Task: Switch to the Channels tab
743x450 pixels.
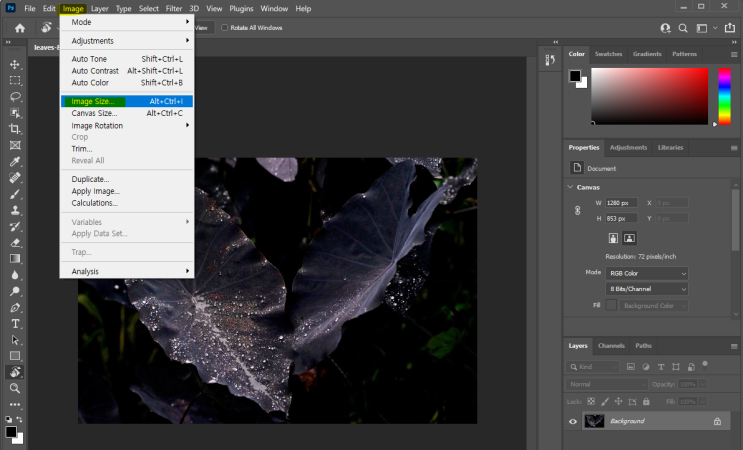Action: [611, 346]
